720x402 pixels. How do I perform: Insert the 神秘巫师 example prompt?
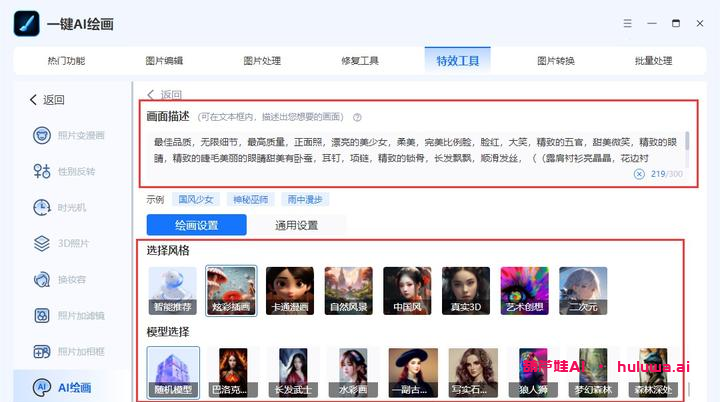[x=250, y=199]
